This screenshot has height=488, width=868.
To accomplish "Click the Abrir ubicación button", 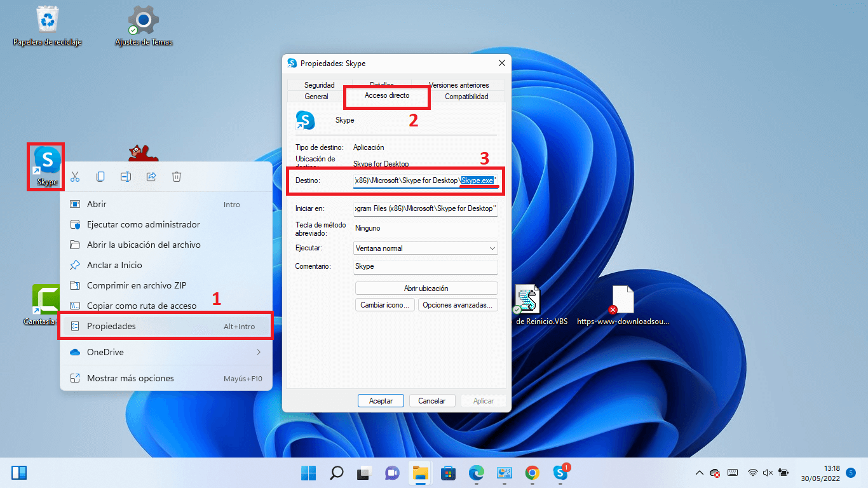I will (x=426, y=288).
